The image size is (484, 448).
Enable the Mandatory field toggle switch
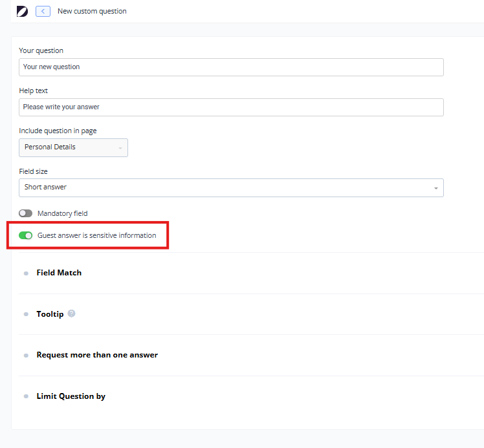26,213
